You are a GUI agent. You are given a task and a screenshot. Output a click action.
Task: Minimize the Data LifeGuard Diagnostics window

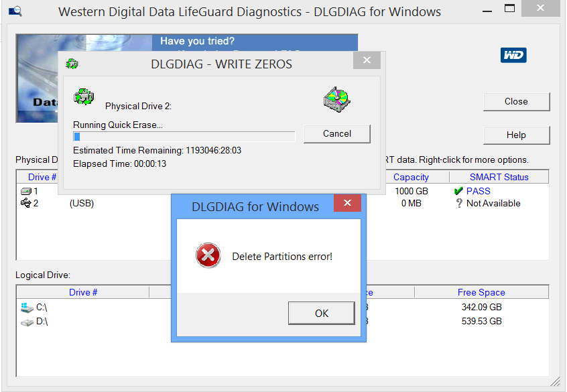pos(487,11)
